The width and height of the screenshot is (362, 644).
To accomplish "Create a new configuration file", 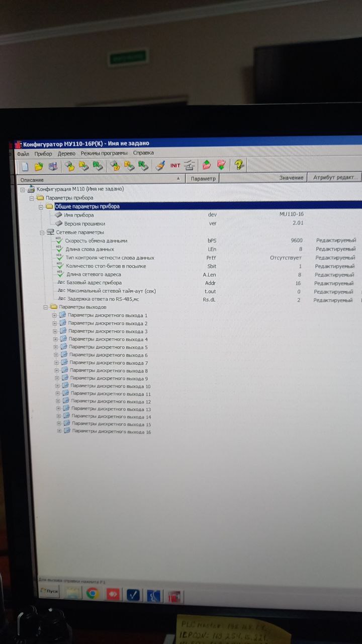I will pyautogui.click(x=25, y=166).
